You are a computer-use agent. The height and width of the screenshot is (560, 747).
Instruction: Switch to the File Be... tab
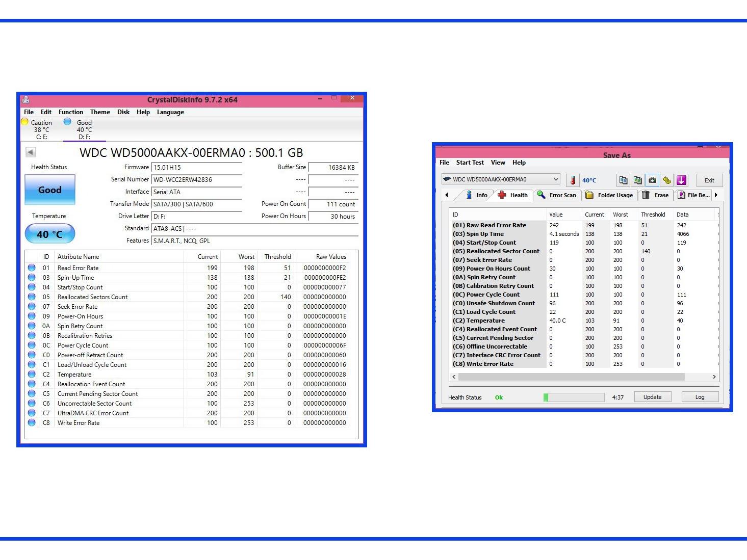click(693, 195)
